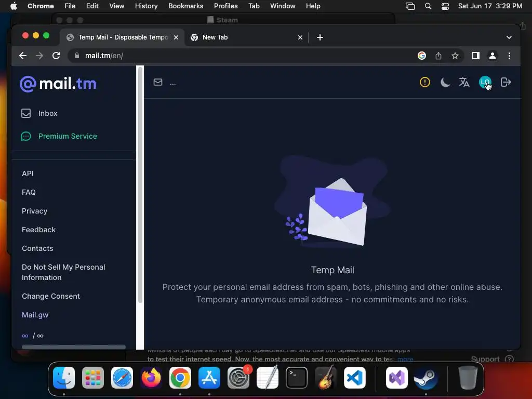
Task: Bookmark this page with star icon
Action: click(x=455, y=56)
